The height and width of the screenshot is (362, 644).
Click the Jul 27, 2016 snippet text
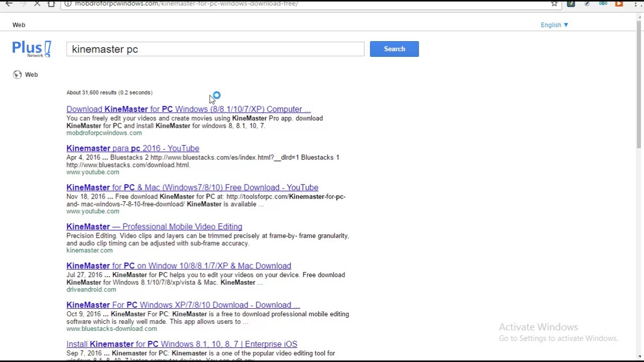(x=206, y=279)
